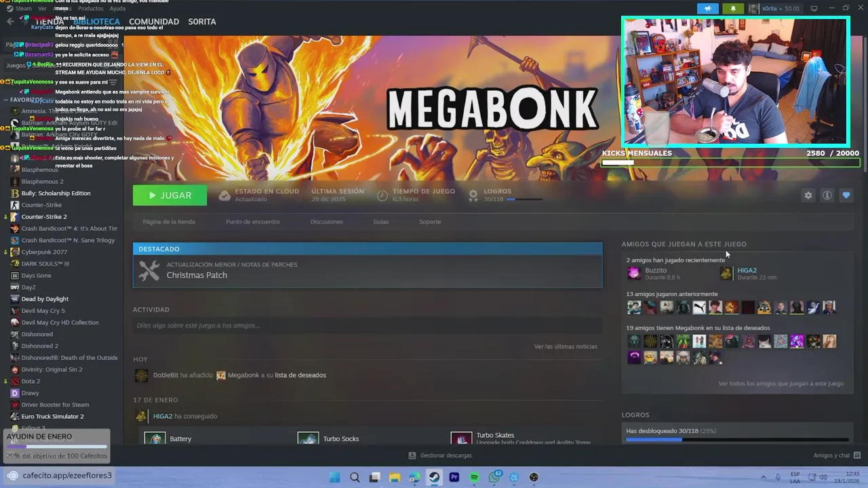Open the Ver menu
Screen dimensions: 868x488
click(42, 9)
